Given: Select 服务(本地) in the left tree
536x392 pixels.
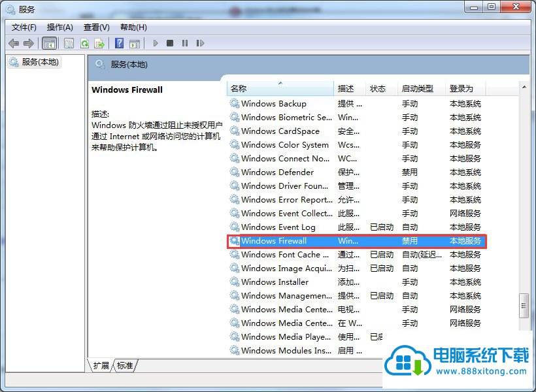Looking at the screenshot, I should point(34,62).
